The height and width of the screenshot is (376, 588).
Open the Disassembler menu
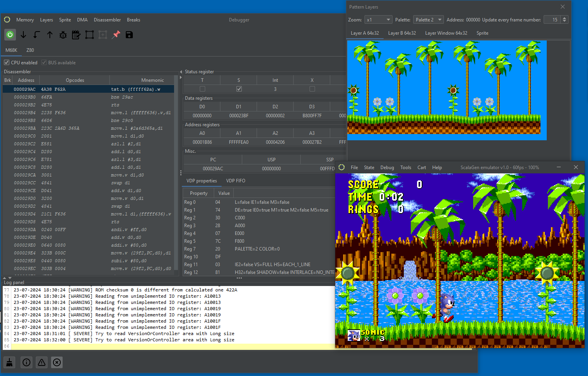coord(107,19)
